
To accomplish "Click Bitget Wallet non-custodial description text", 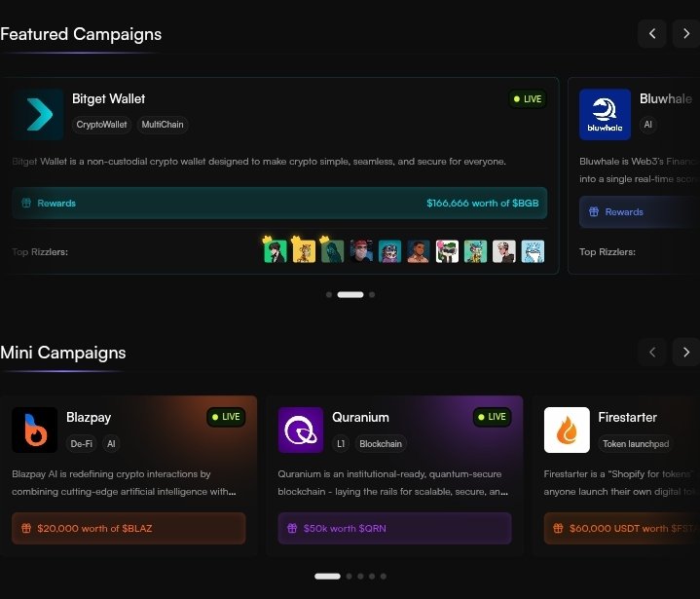I will pos(259,162).
